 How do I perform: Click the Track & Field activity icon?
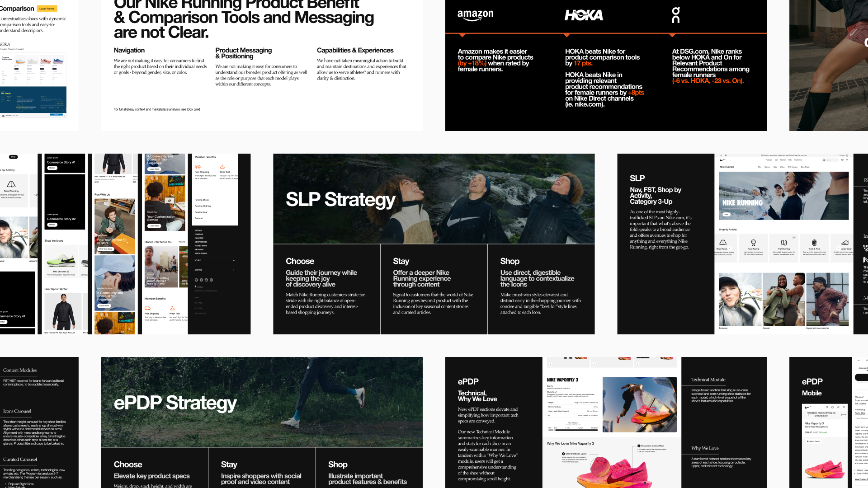[x=814, y=243]
